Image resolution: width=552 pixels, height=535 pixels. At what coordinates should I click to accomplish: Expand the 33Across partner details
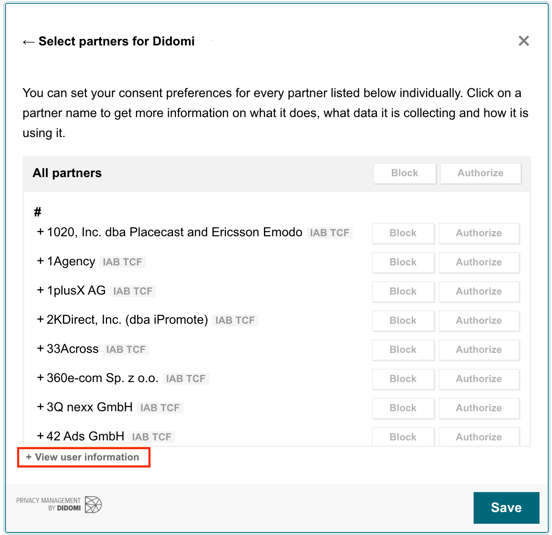click(68, 349)
